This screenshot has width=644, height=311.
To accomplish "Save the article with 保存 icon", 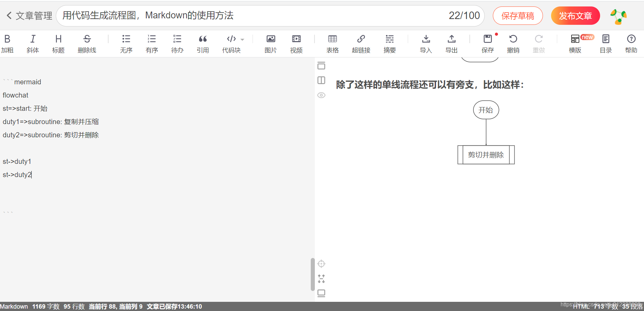I will pos(488,44).
